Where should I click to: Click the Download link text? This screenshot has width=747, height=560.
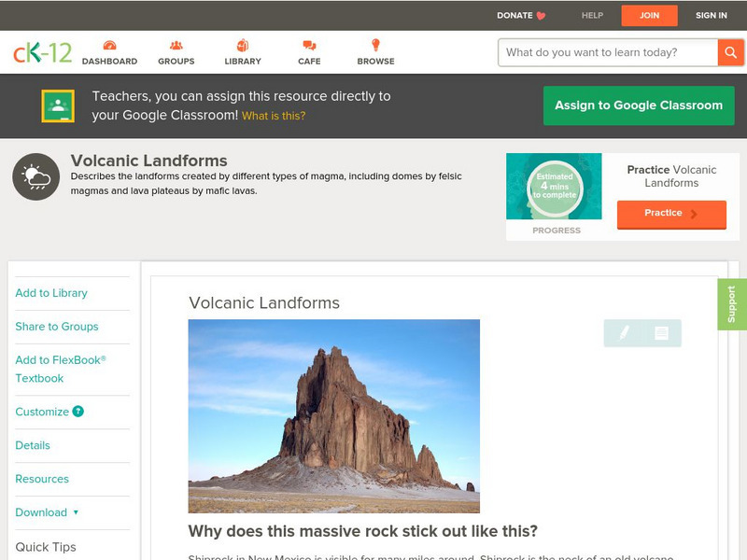pyautogui.click(x=41, y=512)
